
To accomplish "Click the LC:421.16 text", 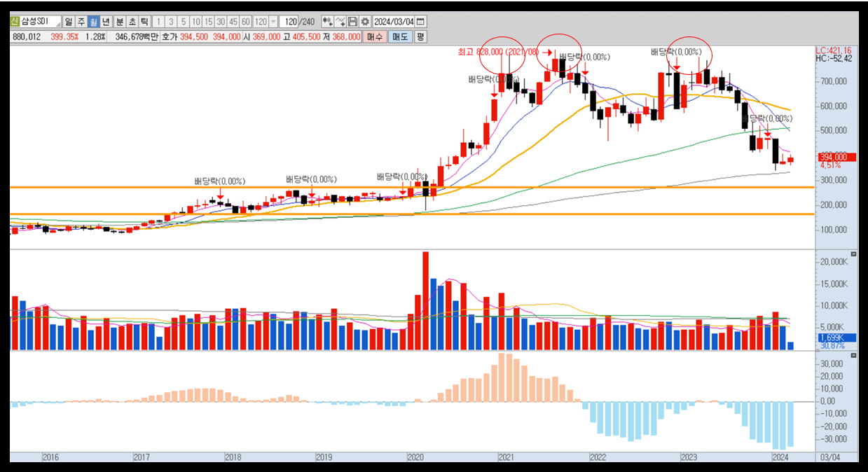I will (x=834, y=50).
